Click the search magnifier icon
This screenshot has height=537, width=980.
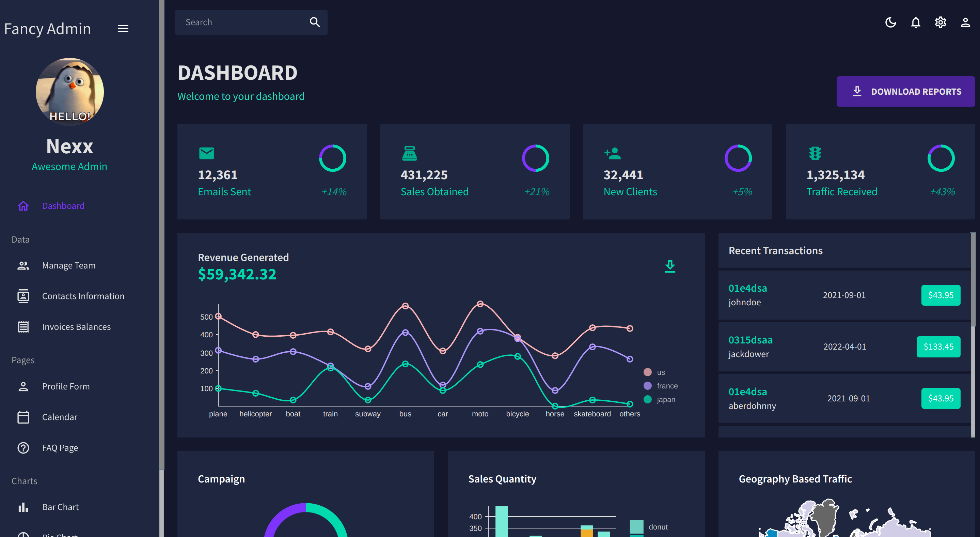point(315,22)
